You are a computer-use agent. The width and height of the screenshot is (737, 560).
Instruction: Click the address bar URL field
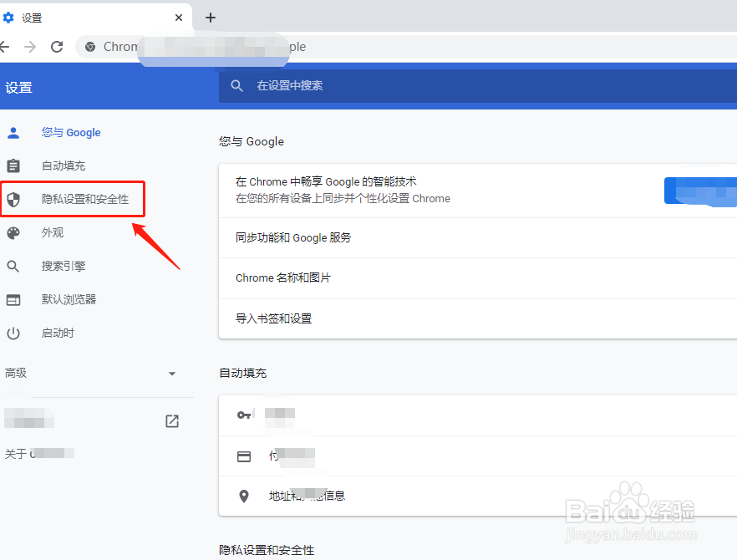click(406, 47)
